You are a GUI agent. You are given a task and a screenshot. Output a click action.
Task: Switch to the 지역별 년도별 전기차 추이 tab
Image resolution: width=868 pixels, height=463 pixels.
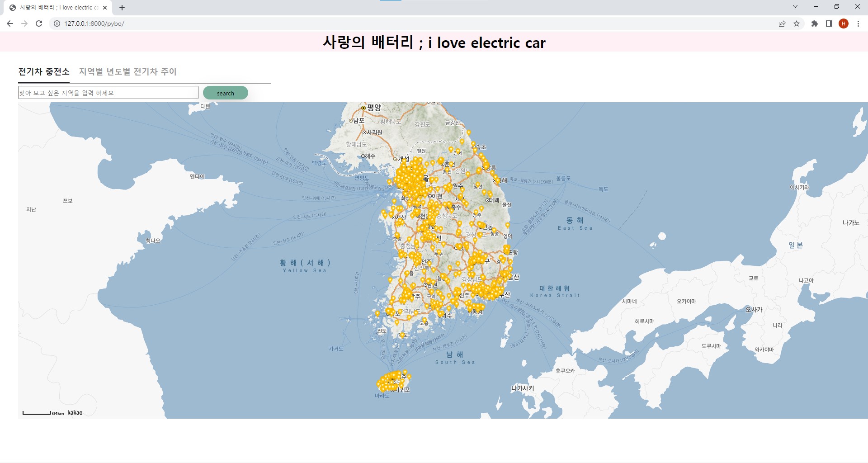127,72
